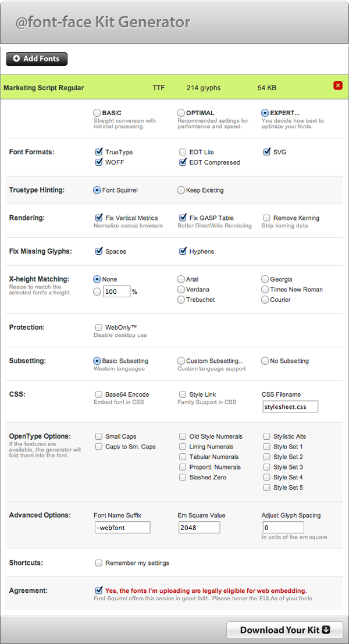Enable WebOnly protection

[99, 328]
